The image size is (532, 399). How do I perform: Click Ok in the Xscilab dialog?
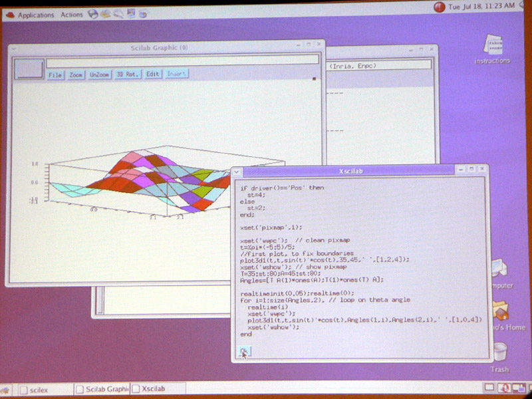pos(244,351)
